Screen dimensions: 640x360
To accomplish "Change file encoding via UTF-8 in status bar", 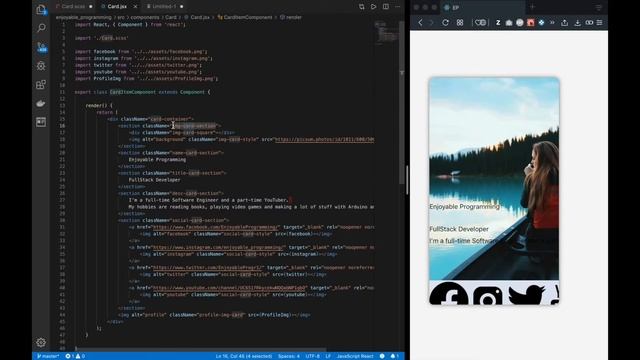I will tap(313, 356).
